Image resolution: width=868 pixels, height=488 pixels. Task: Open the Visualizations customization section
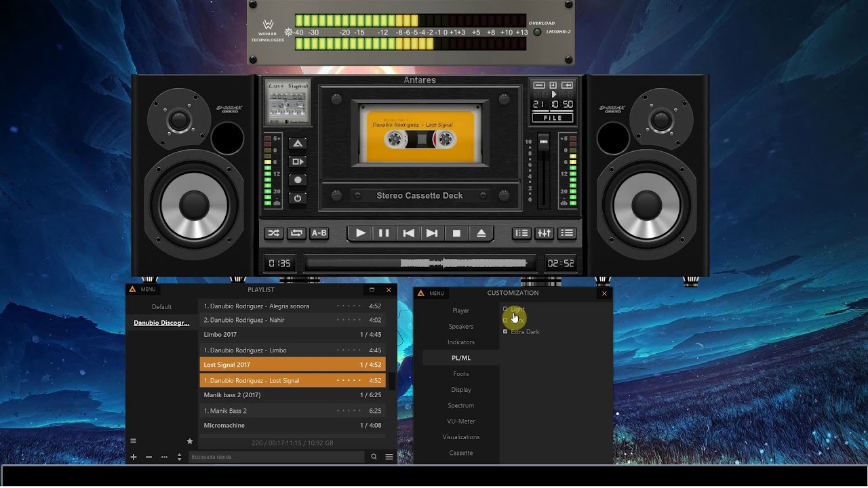pyautogui.click(x=461, y=437)
